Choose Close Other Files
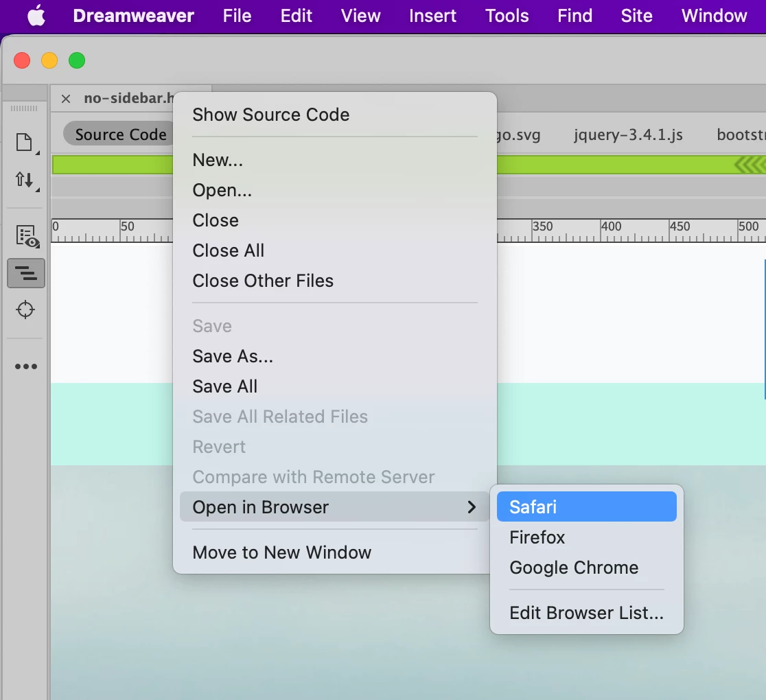The height and width of the screenshot is (700, 766). click(335, 281)
